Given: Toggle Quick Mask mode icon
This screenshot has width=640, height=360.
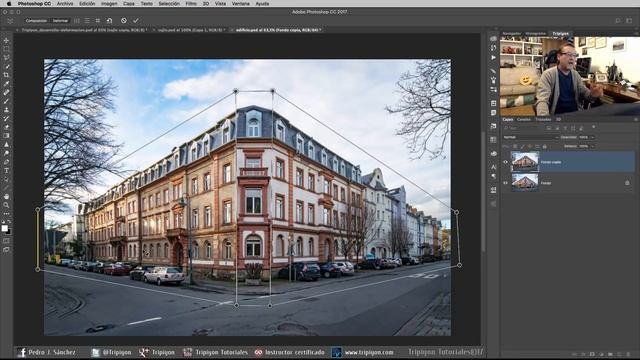Looking at the screenshot, I should point(6,241).
